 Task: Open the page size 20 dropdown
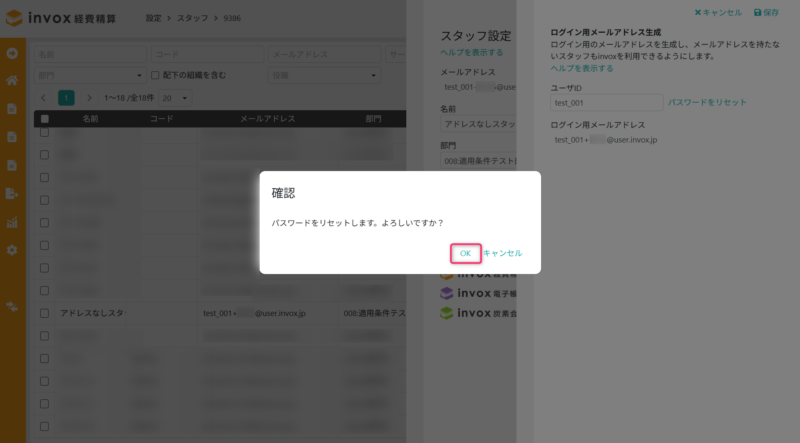pos(175,98)
